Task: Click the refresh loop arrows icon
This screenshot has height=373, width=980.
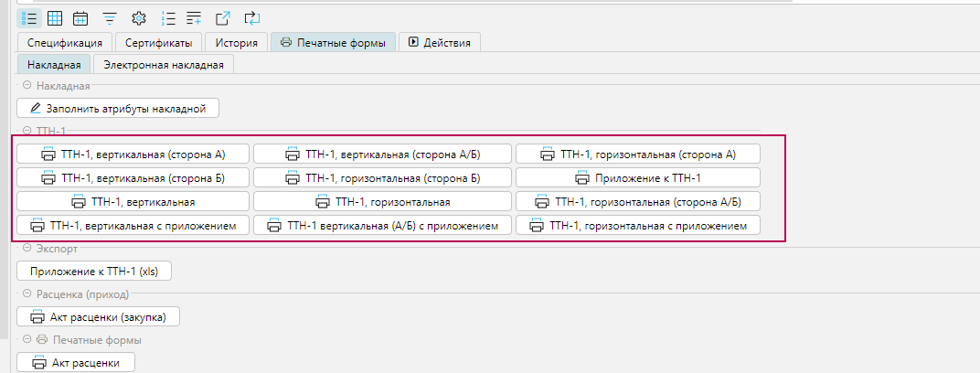Action: click(x=252, y=17)
